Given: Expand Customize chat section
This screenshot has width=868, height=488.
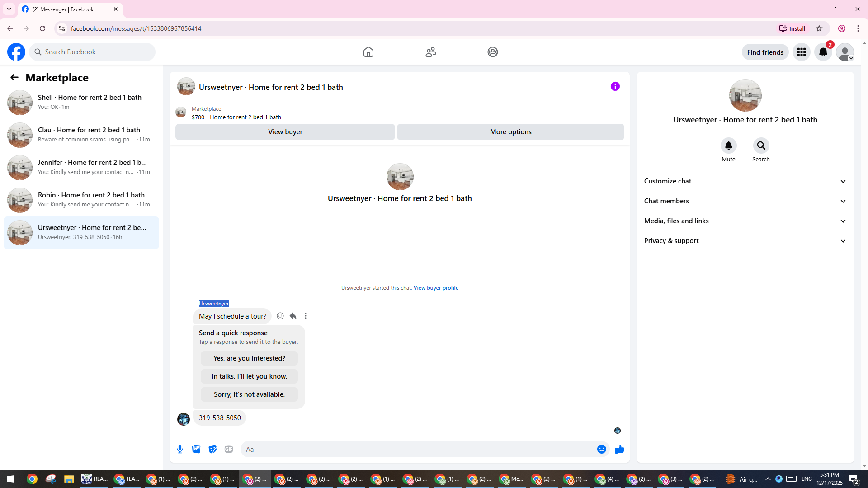Looking at the screenshot, I should (745, 181).
